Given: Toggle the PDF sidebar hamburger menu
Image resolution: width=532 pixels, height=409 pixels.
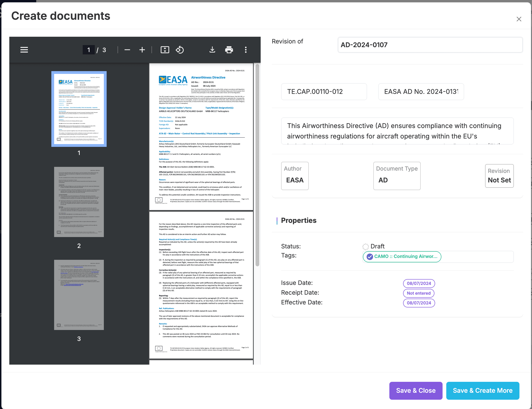Looking at the screenshot, I should click(x=24, y=50).
